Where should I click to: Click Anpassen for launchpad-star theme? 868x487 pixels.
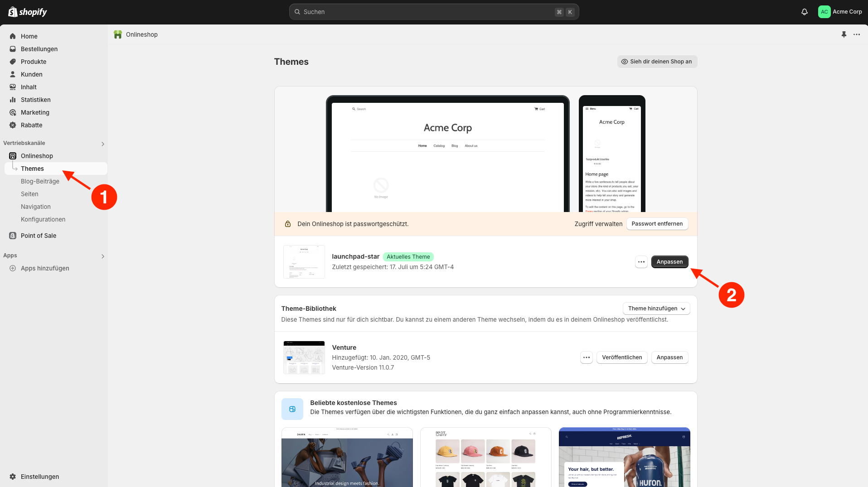(x=669, y=262)
